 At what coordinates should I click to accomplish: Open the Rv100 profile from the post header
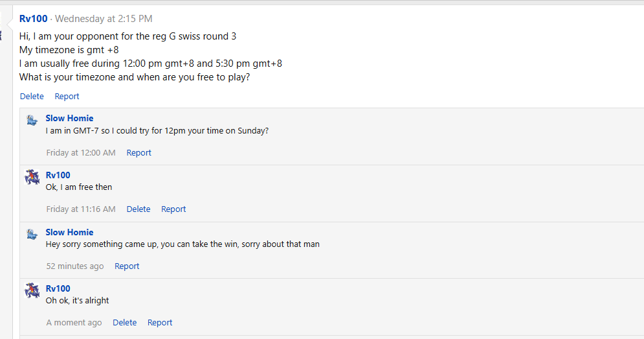[x=34, y=19]
